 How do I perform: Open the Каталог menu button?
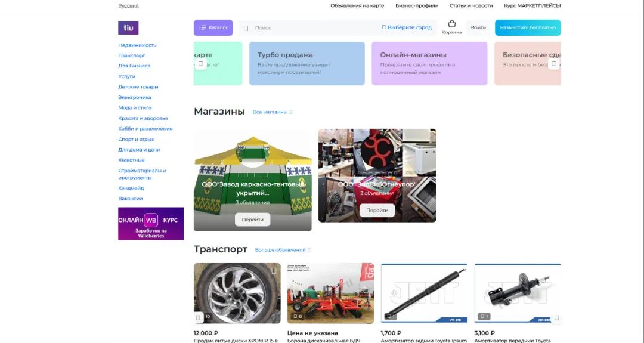click(x=213, y=27)
